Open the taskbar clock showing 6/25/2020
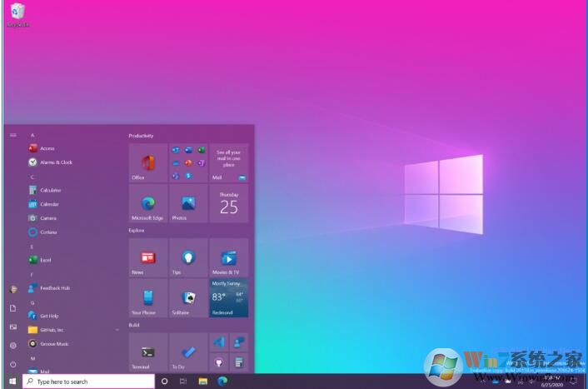588x389 pixels. (552, 382)
